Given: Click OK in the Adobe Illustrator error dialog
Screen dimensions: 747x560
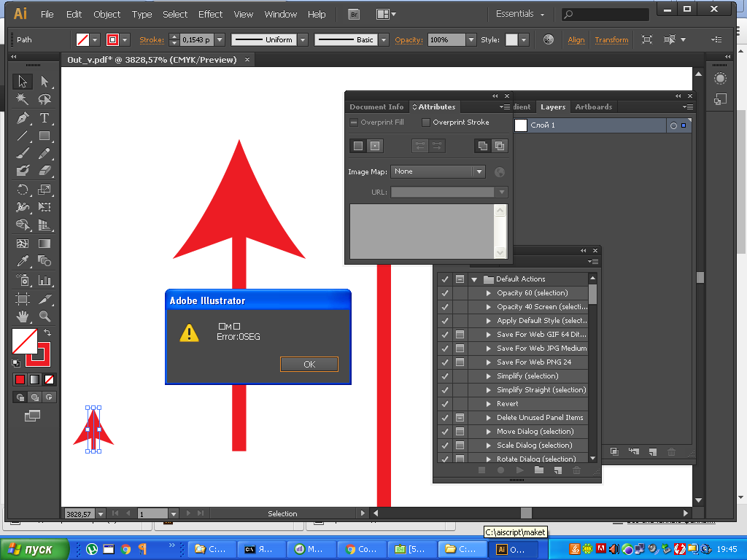Looking at the screenshot, I should coord(309,365).
